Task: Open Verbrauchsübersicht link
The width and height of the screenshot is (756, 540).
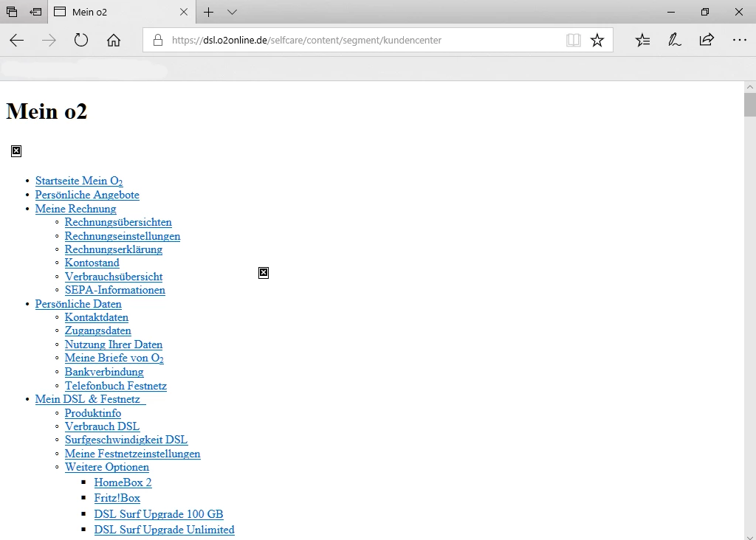Action: click(x=114, y=277)
